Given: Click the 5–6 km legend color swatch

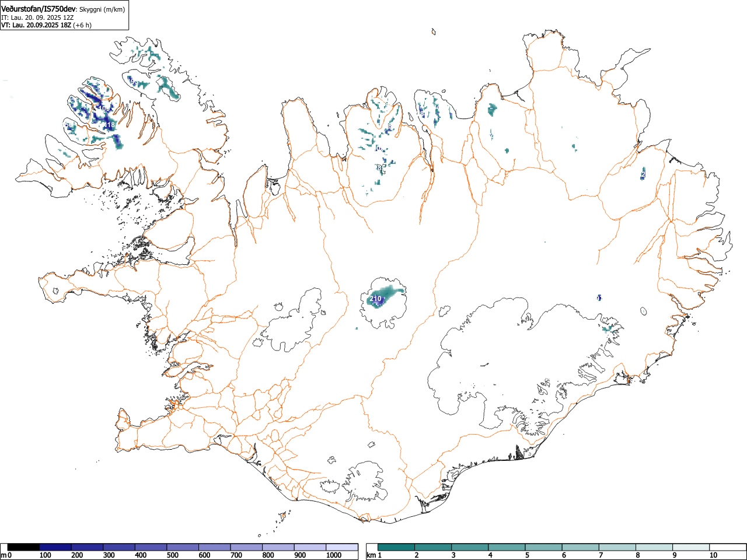Looking at the screenshot, I should (544, 547).
